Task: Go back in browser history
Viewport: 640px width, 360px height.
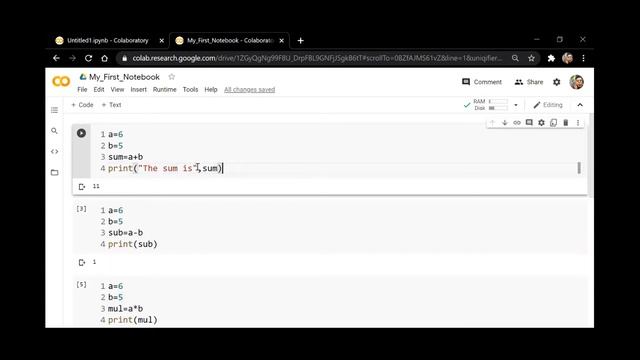Action: pos(56,58)
